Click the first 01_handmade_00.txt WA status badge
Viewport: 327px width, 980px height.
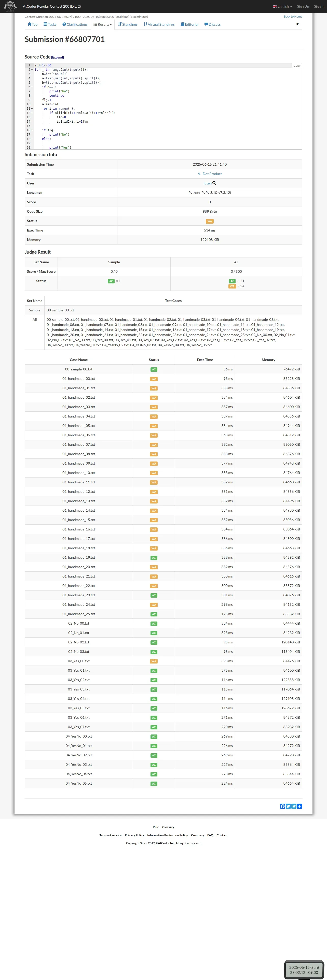[154, 379]
